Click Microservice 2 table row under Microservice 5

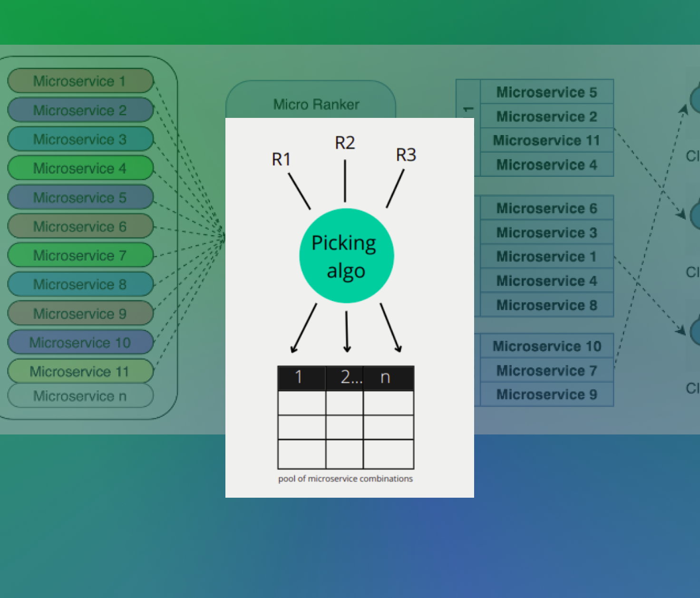coord(547,116)
